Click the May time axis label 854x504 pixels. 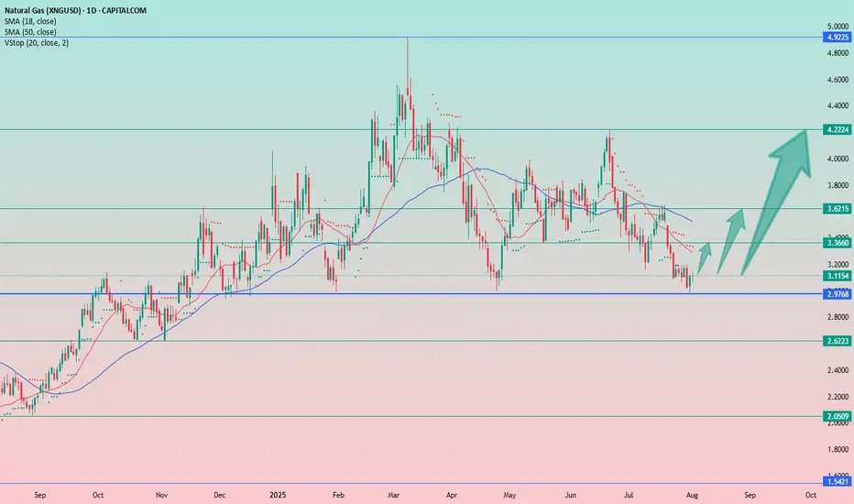coord(509,495)
